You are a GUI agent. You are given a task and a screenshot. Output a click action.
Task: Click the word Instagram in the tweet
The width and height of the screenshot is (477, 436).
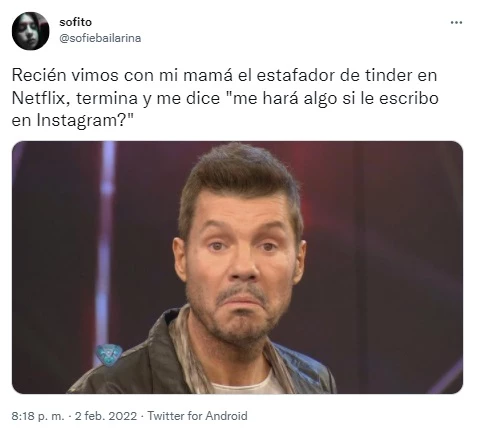(x=79, y=121)
